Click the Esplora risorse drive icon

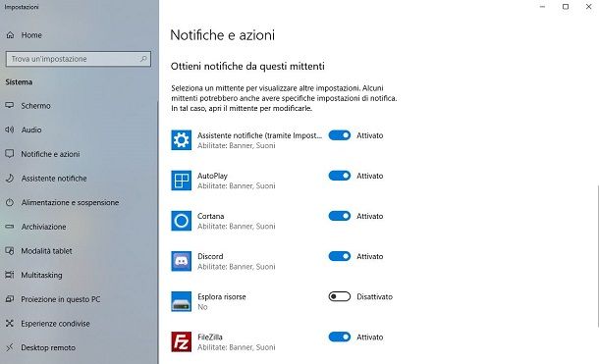click(x=181, y=301)
